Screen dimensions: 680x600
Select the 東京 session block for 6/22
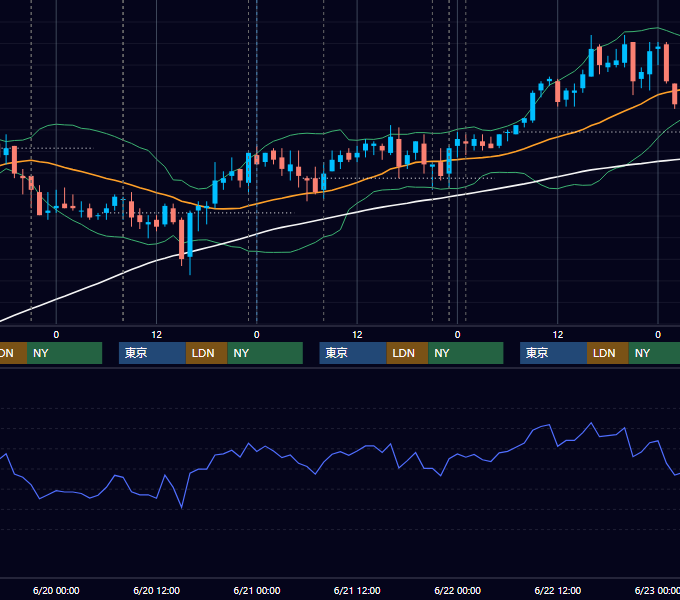click(553, 353)
